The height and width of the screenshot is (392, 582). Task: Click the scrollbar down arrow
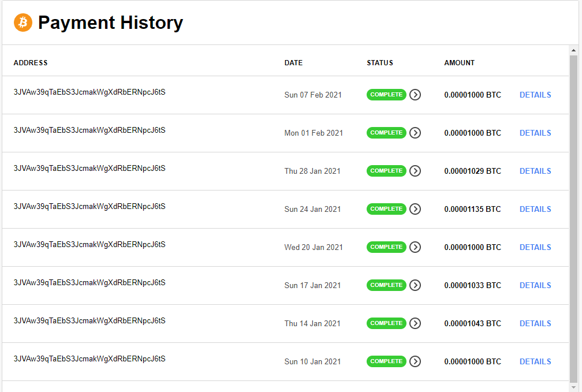click(573, 387)
